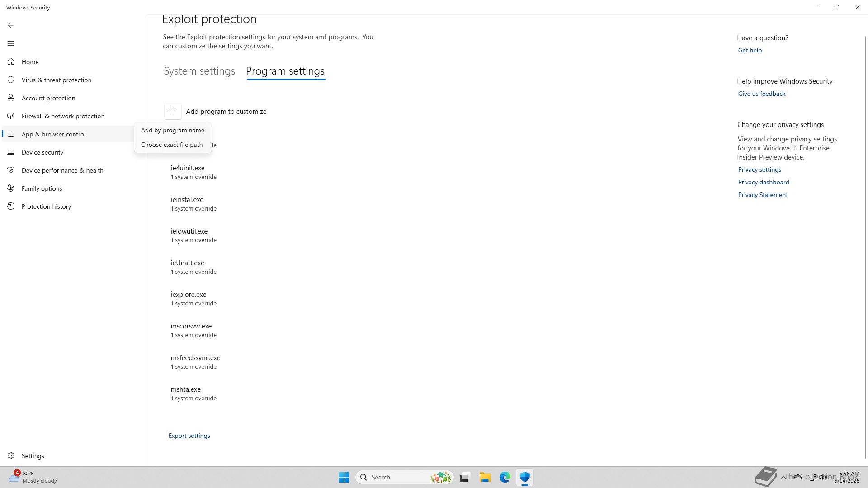The height and width of the screenshot is (488, 868).
Task: Click the Export settings link
Action: pyautogui.click(x=189, y=436)
